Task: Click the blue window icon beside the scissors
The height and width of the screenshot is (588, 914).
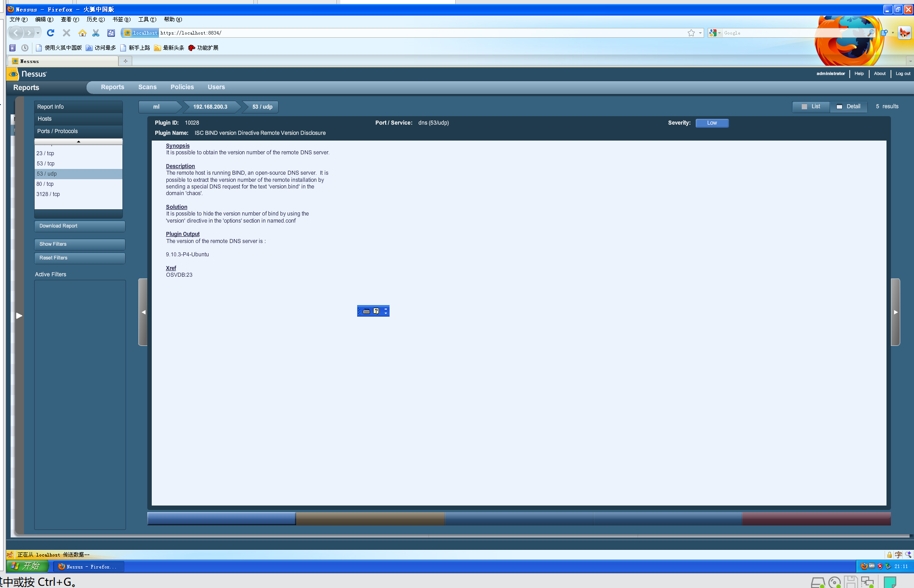Action: (x=111, y=33)
